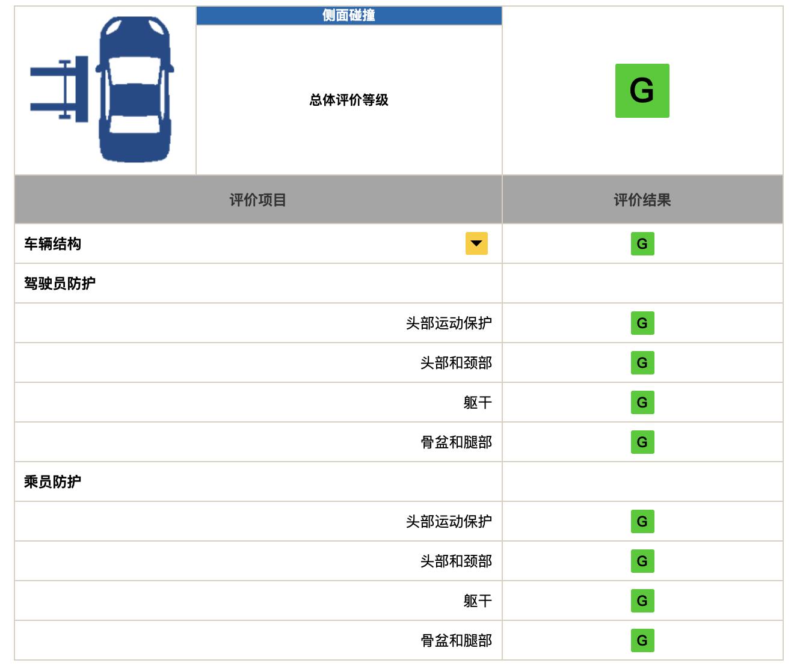The height and width of the screenshot is (672, 794).
Task: Click the 评价项目 column header
Action: (258, 200)
